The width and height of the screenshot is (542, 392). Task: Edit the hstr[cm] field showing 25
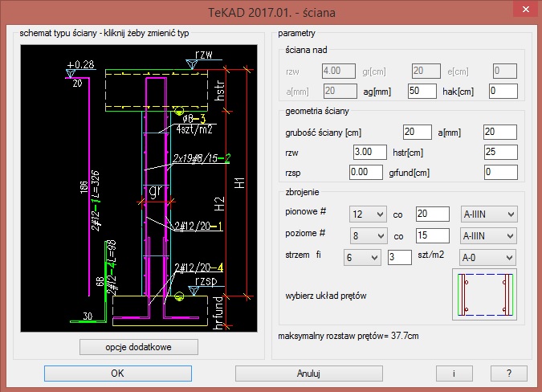[x=501, y=152]
